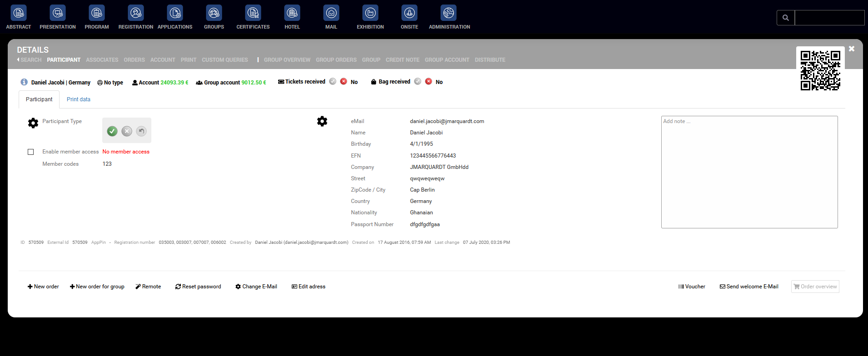Open Group Orders tab

(x=336, y=60)
